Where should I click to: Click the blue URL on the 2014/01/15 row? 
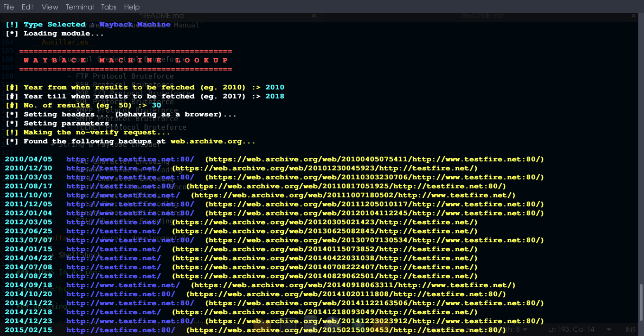point(114,249)
